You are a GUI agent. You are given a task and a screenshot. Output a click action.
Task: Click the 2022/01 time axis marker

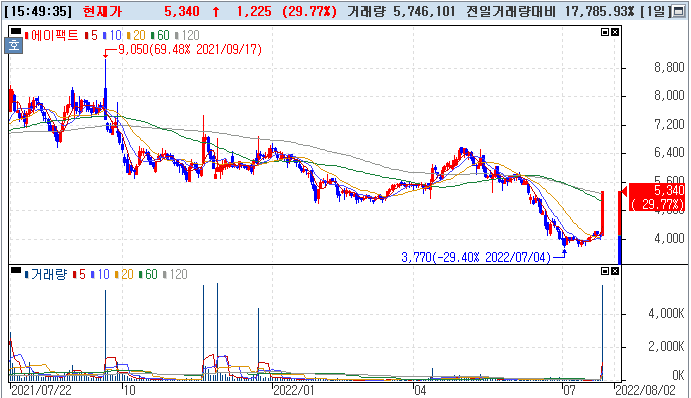293,390
